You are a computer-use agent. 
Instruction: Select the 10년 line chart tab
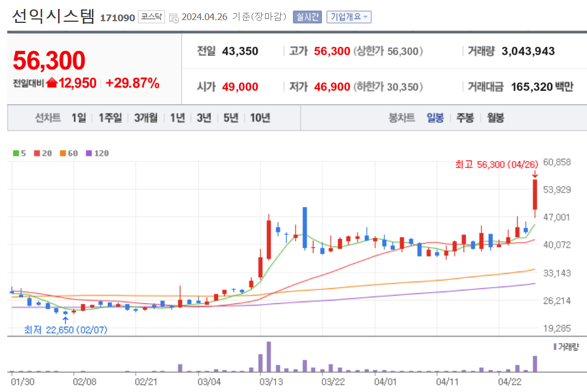coord(260,118)
